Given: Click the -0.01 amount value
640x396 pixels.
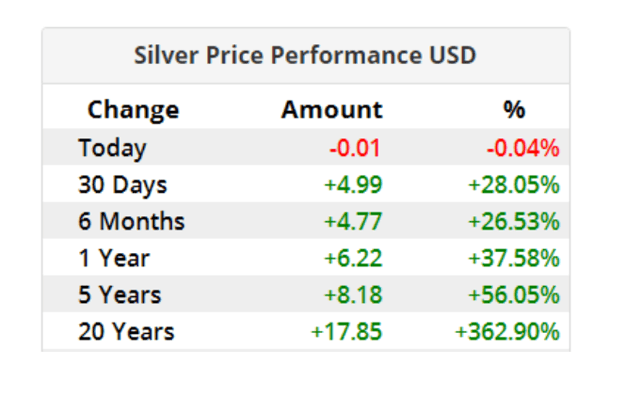Looking at the screenshot, I should (355, 148).
